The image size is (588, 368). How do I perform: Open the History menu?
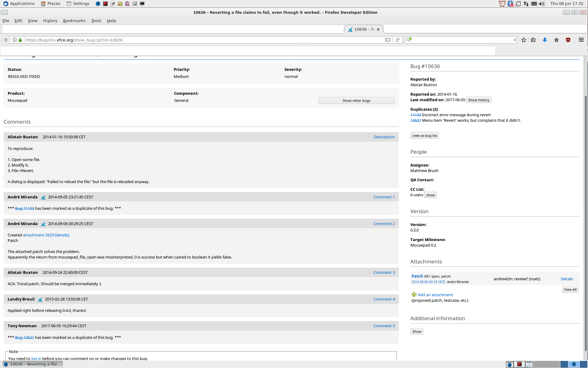(x=50, y=21)
